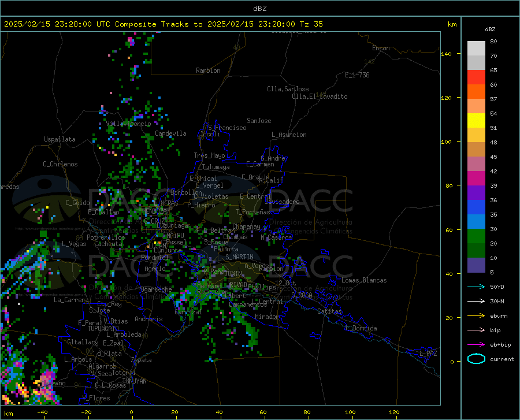Click the 'eburn' legend label
This screenshot has width=520, height=420.
pos(499,316)
